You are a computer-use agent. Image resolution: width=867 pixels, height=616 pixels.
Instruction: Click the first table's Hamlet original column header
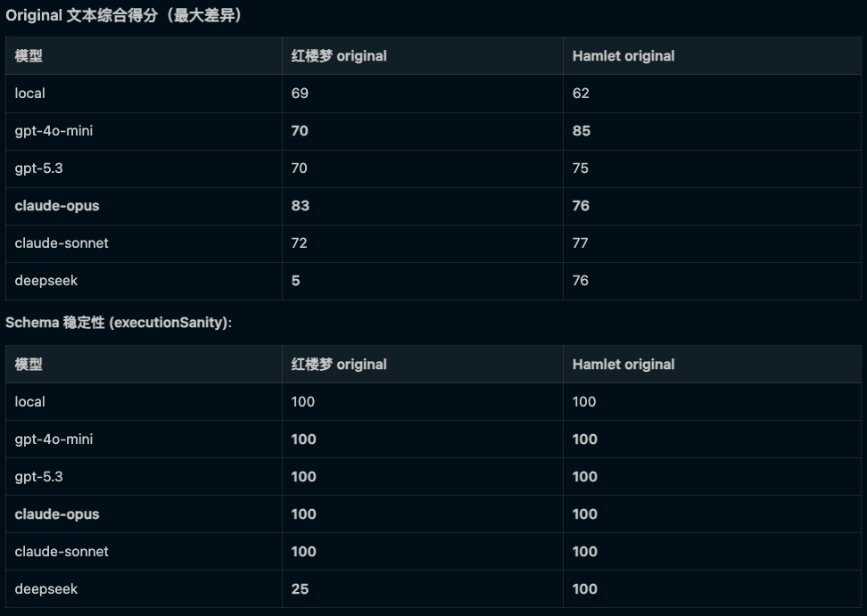pos(623,56)
